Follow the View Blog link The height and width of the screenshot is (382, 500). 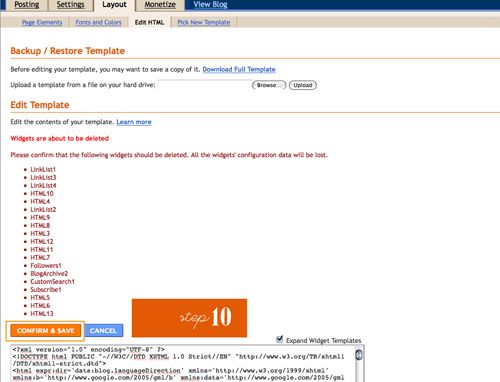coord(210,5)
